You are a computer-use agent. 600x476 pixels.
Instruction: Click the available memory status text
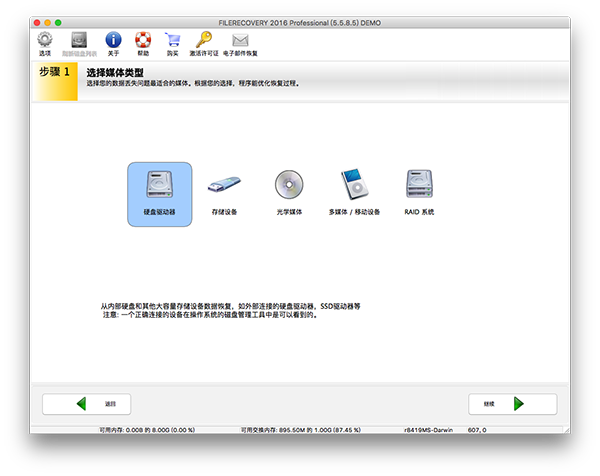(147, 430)
